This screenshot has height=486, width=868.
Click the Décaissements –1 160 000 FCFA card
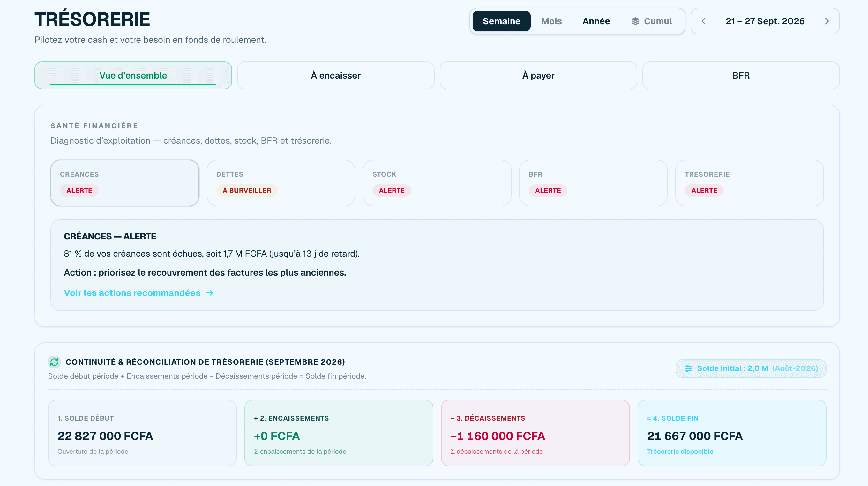pos(535,433)
